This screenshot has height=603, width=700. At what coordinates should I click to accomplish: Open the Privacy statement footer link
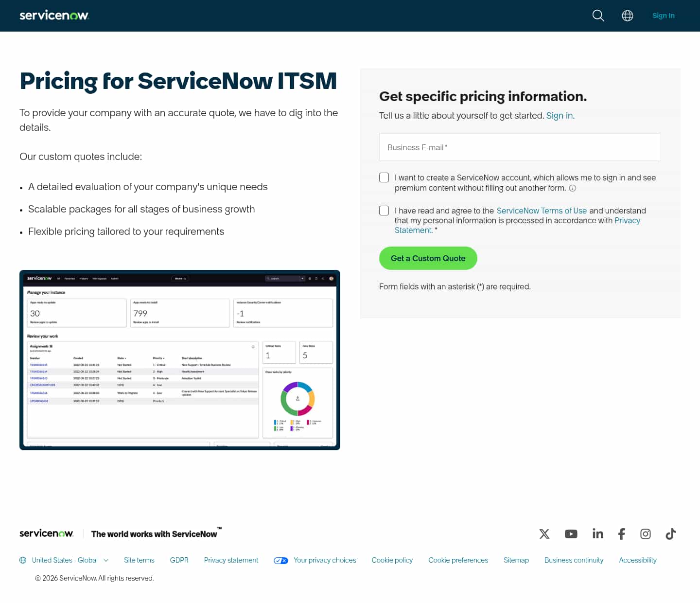[x=231, y=560]
